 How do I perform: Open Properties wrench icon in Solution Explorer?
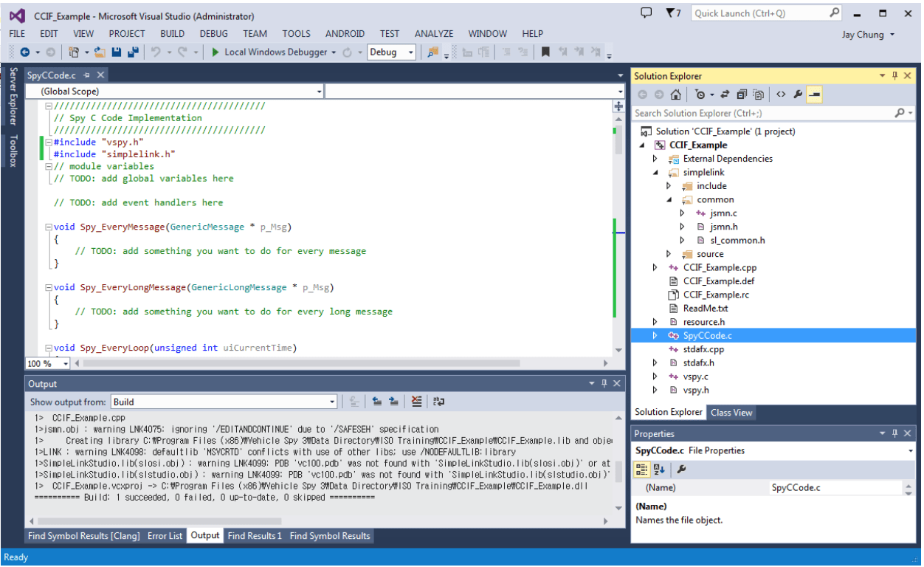point(798,94)
